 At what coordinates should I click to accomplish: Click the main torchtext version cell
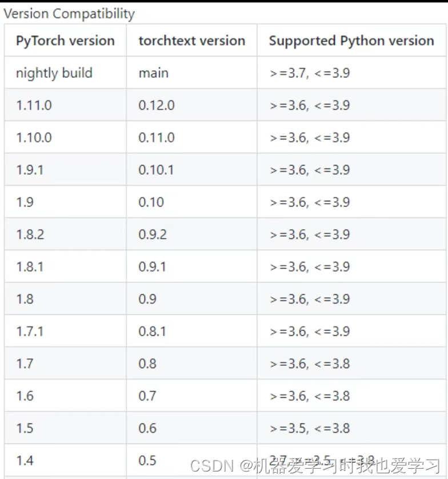coord(192,73)
